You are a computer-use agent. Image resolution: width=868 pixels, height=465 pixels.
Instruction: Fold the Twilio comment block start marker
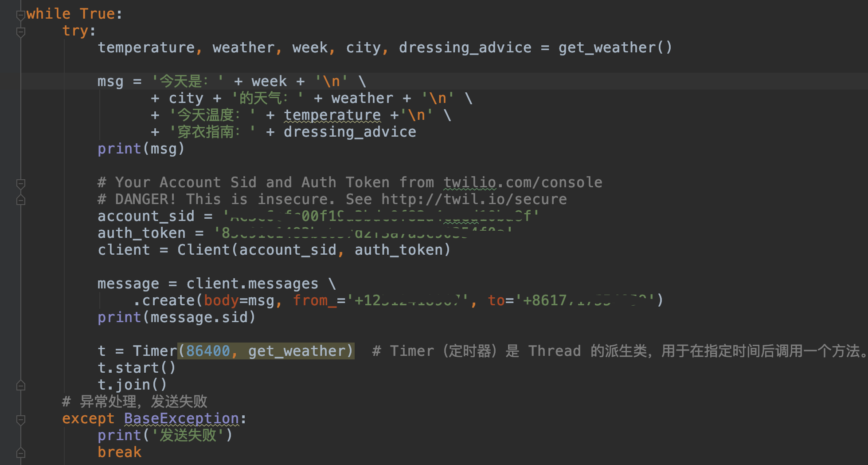click(20, 183)
